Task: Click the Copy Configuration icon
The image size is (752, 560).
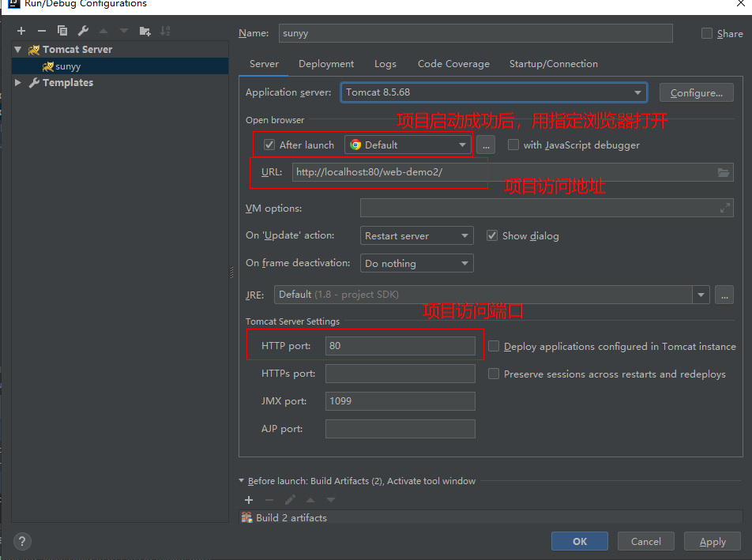Action: [62, 31]
